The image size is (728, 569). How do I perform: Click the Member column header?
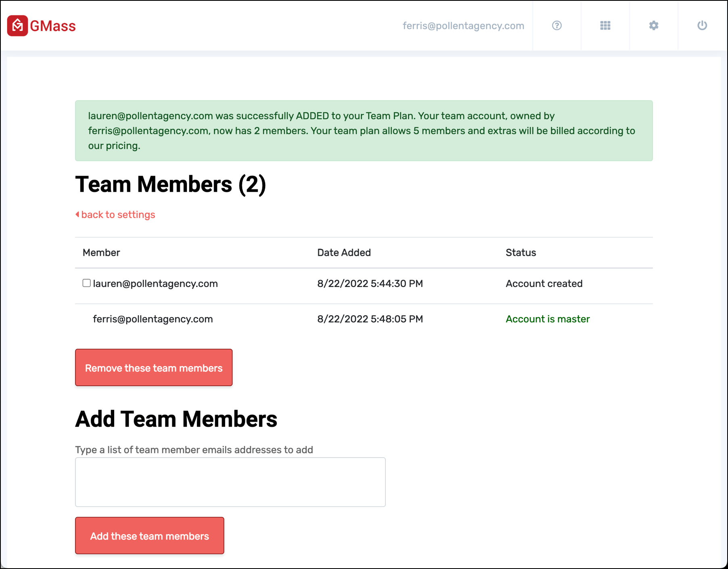101,253
